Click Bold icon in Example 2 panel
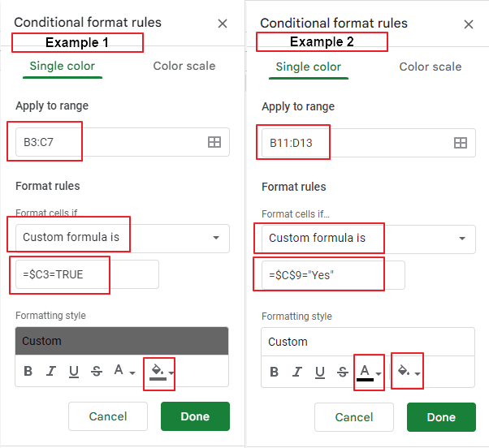This screenshot has height=448, width=489. click(274, 372)
